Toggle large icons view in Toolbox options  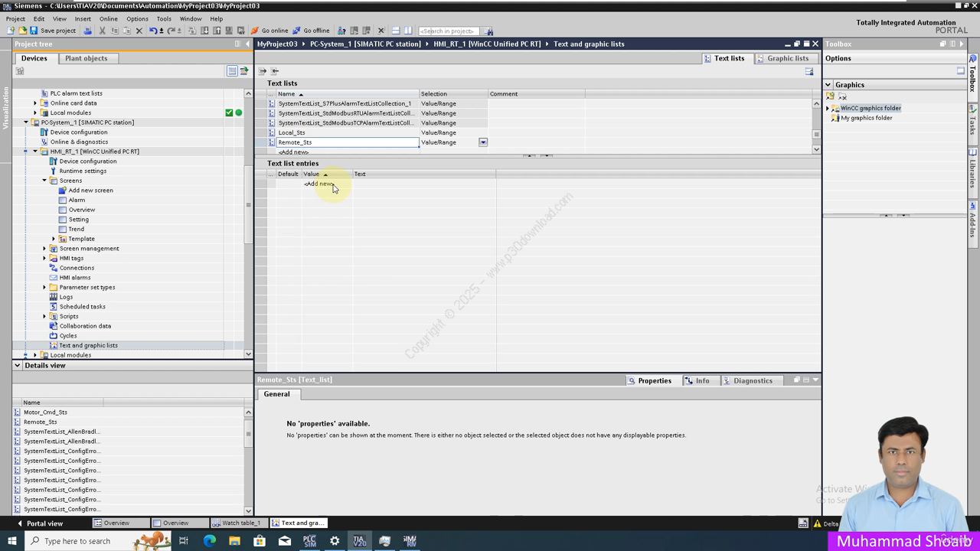(961, 71)
